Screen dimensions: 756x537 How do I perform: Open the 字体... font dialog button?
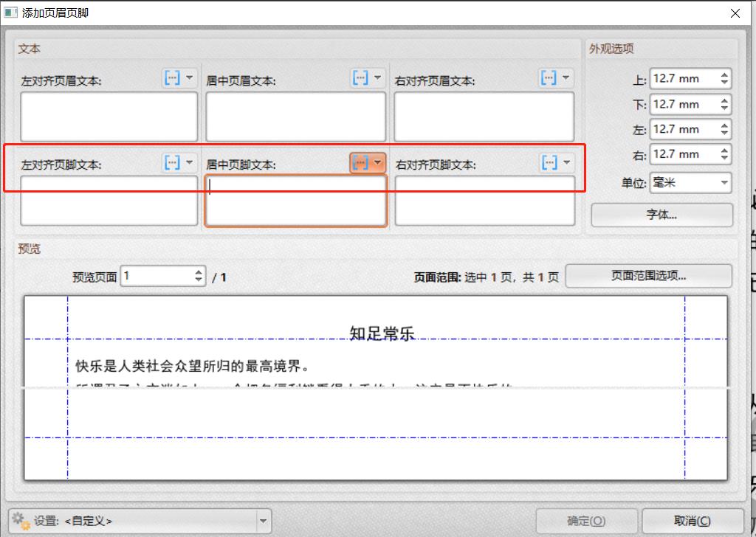click(x=661, y=215)
